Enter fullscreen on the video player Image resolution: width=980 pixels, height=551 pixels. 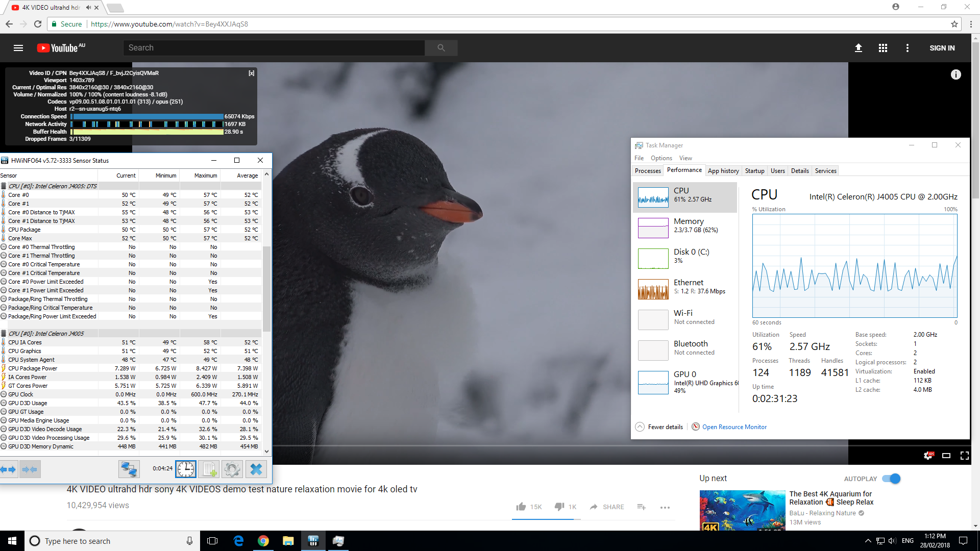coord(965,456)
